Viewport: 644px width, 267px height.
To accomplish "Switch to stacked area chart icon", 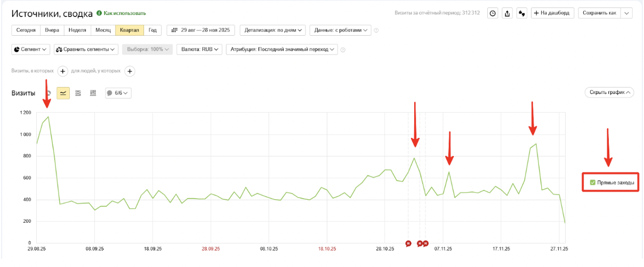I will click(78, 93).
